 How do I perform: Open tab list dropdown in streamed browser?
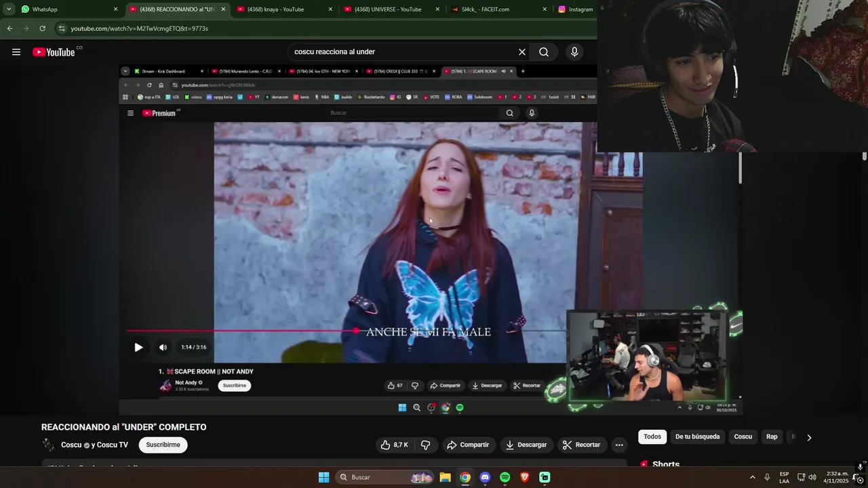125,71
